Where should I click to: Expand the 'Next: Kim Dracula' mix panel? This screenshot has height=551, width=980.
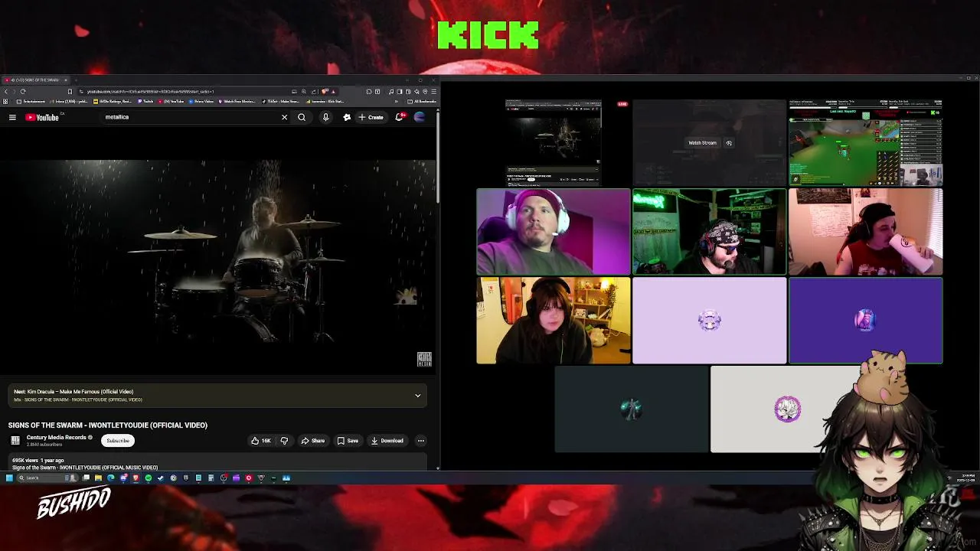[417, 396]
